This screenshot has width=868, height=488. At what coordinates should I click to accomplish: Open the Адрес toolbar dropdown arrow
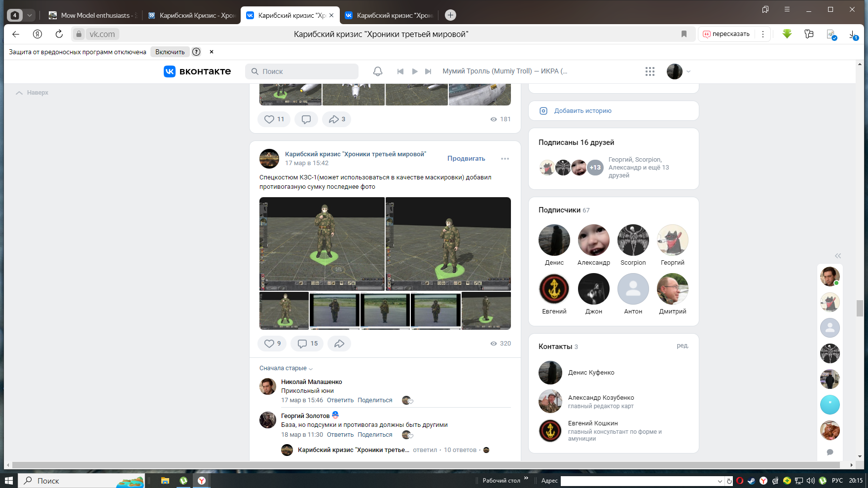(x=720, y=481)
